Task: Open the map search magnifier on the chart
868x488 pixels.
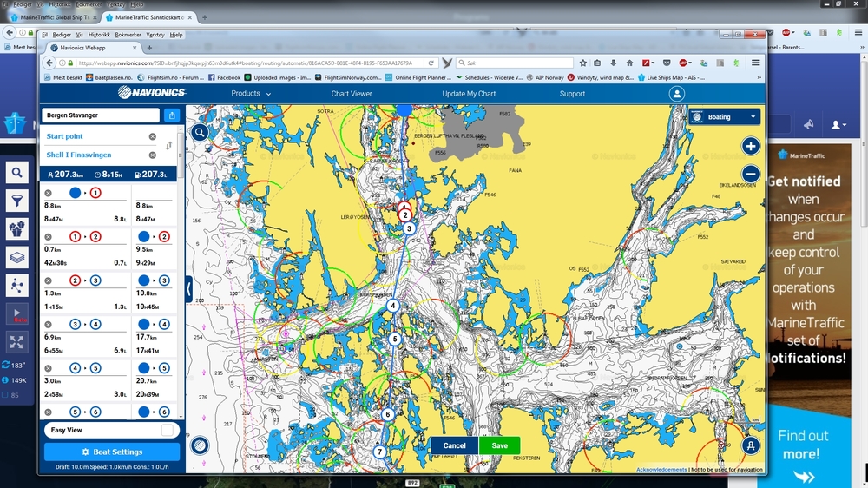Action: 200,132
